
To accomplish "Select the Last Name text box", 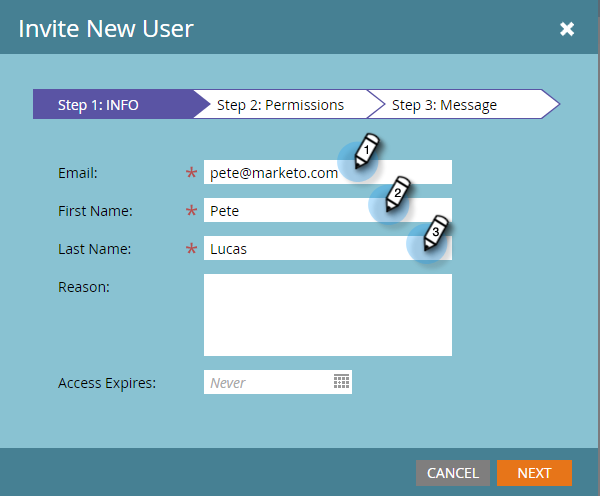I will tap(328, 248).
